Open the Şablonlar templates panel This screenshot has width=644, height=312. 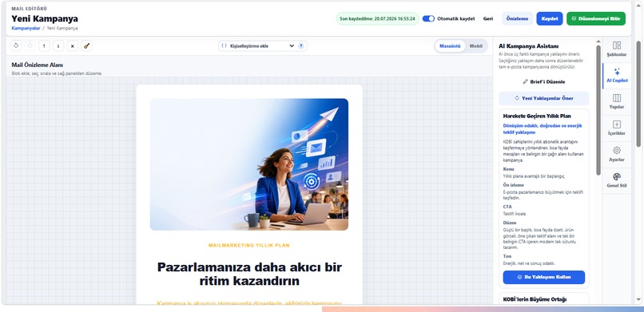tap(617, 49)
